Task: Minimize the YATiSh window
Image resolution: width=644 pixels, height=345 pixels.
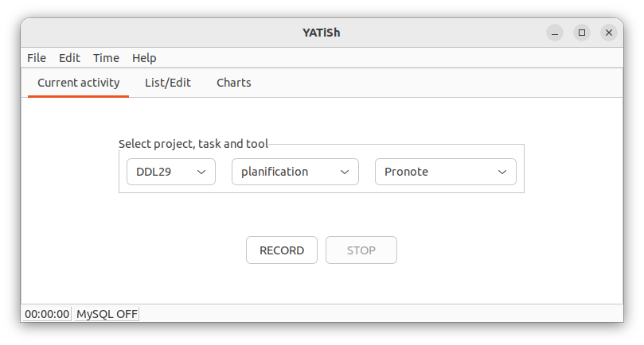Action: (555, 33)
